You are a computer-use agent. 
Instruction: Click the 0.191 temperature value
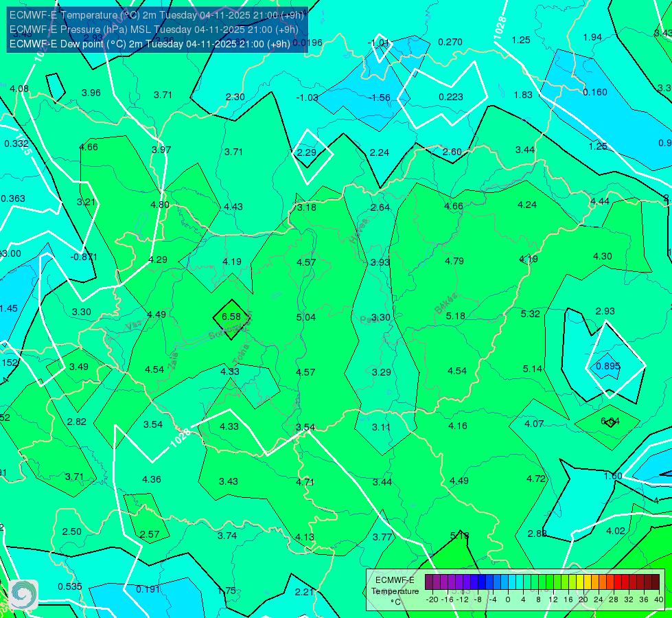tap(148, 589)
